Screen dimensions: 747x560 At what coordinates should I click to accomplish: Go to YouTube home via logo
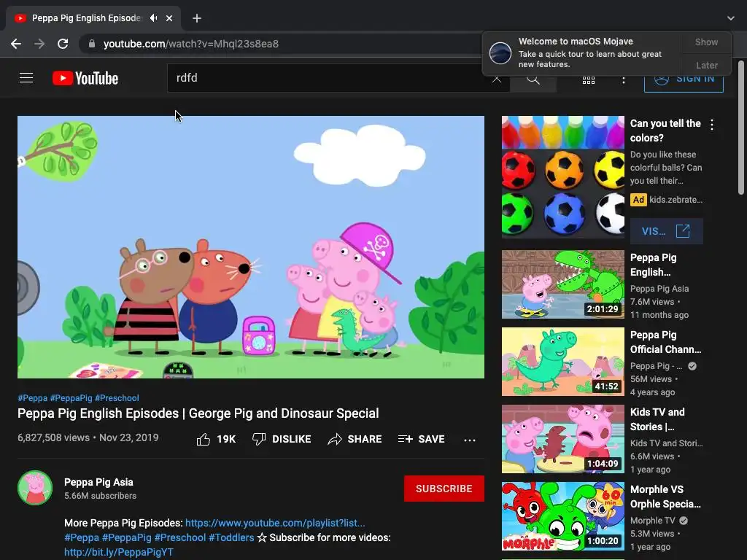[x=85, y=78]
